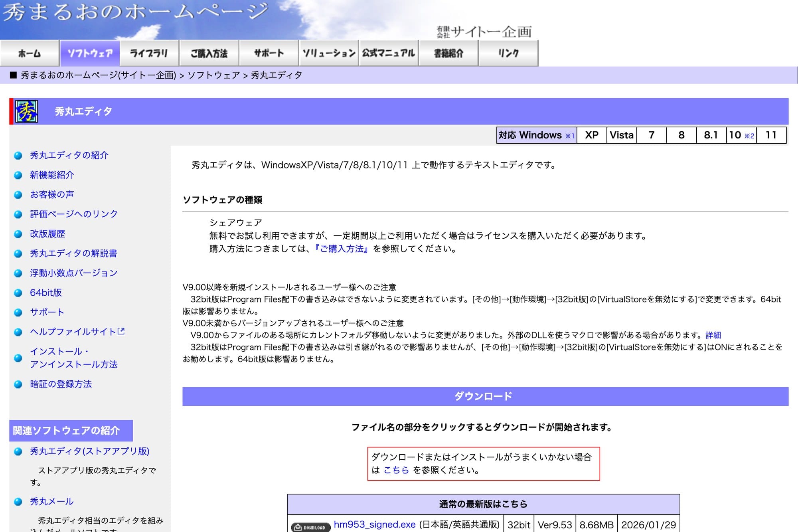Click external-link icon next to ヘルプファイルサイト
Screen dimensions: 798x532
121,331
